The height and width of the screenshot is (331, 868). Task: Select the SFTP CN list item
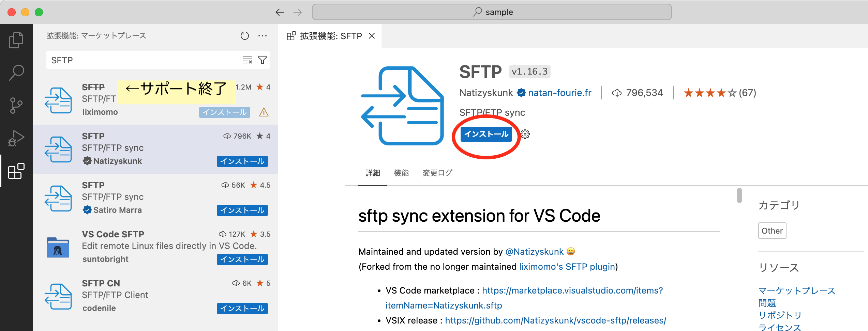(x=155, y=296)
